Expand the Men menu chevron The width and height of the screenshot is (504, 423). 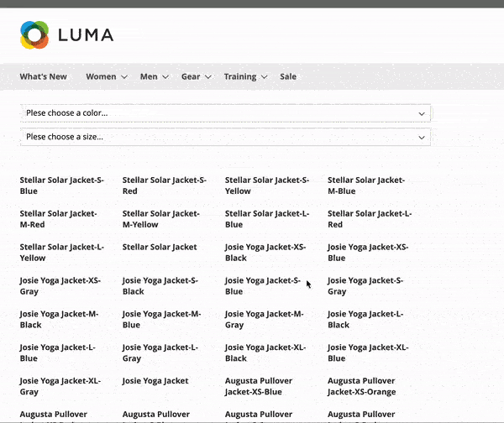tap(165, 77)
